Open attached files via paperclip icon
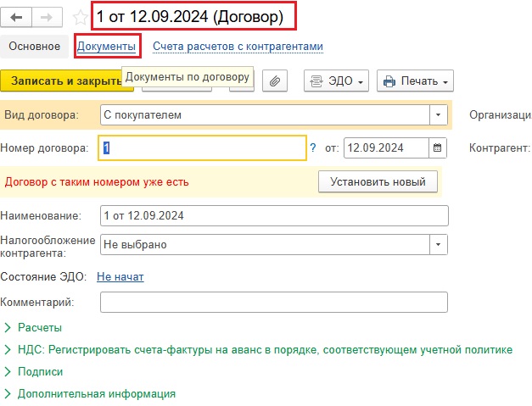This screenshot has height=406, width=532. tap(275, 81)
